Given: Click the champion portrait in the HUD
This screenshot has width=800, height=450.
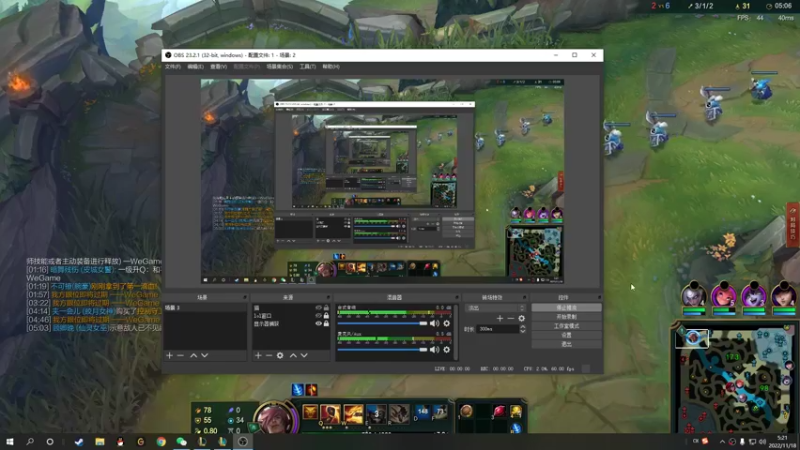Looking at the screenshot, I should (x=274, y=418).
